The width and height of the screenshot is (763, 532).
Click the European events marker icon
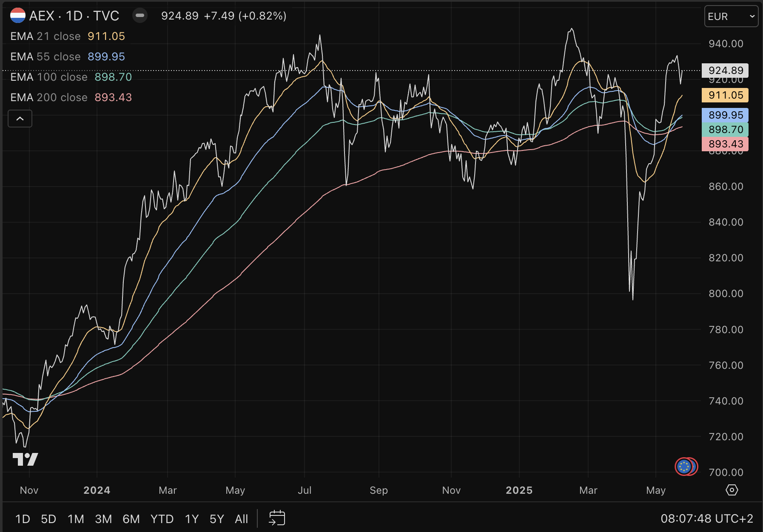(x=684, y=467)
